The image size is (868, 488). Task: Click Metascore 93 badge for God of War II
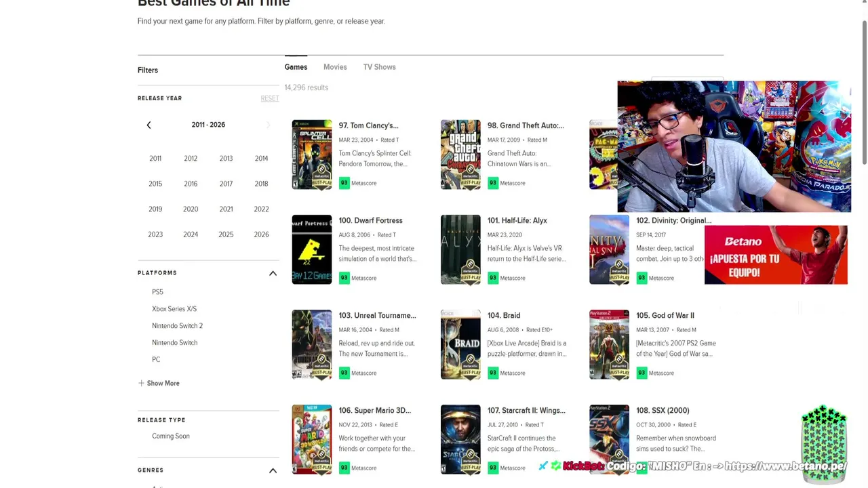click(x=641, y=373)
